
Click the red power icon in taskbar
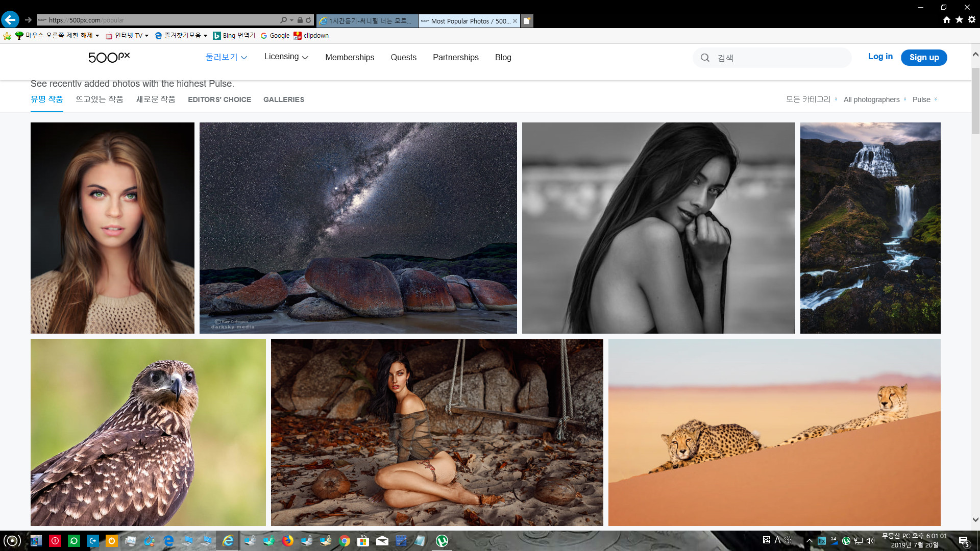click(55, 541)
